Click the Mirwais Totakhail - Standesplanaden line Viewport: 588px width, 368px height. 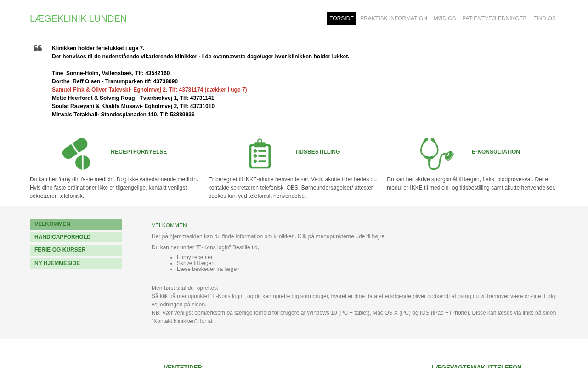(x=123, y=115)
